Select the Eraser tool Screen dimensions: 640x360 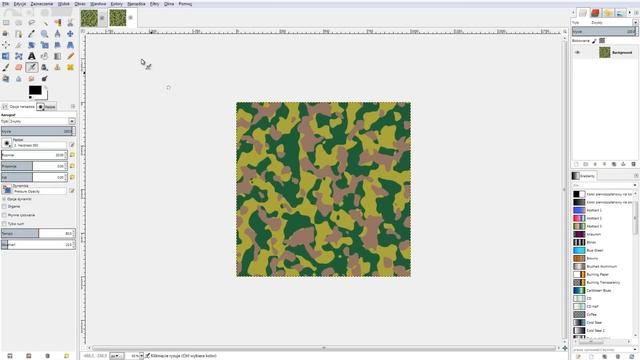tap(18, 67)
